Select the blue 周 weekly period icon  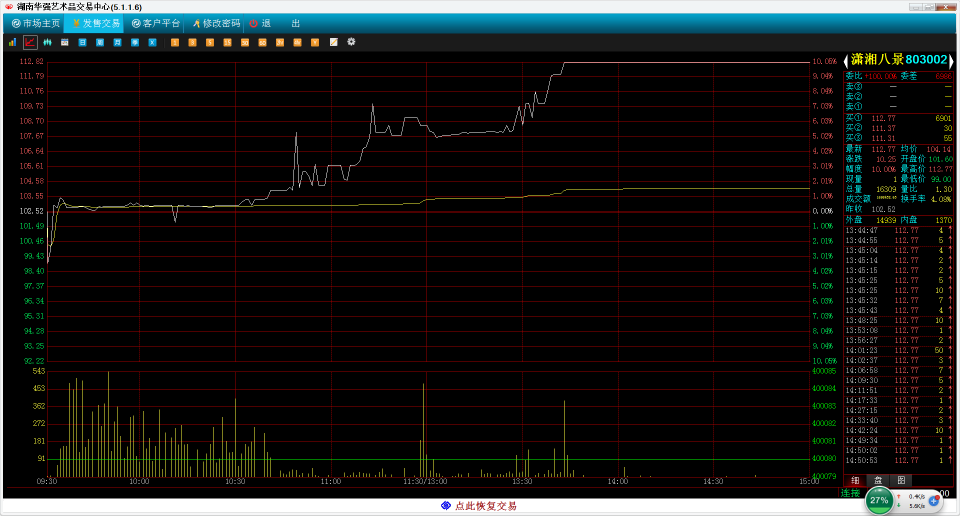100,42
